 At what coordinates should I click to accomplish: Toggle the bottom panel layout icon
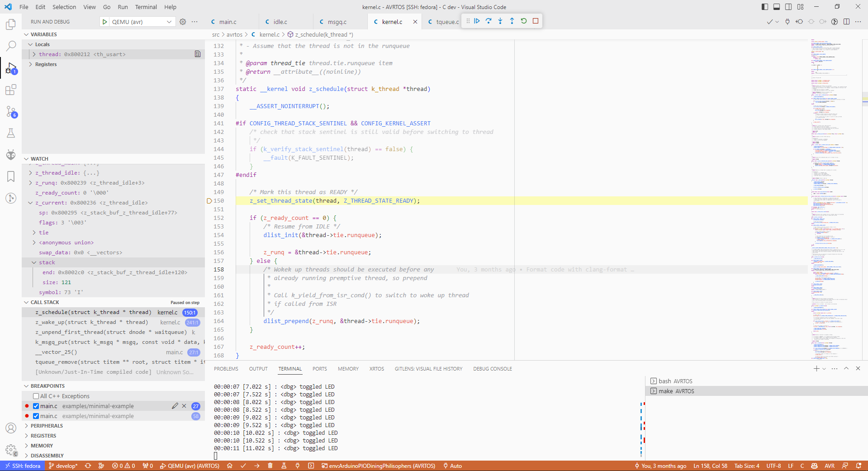tap(777, 7)
